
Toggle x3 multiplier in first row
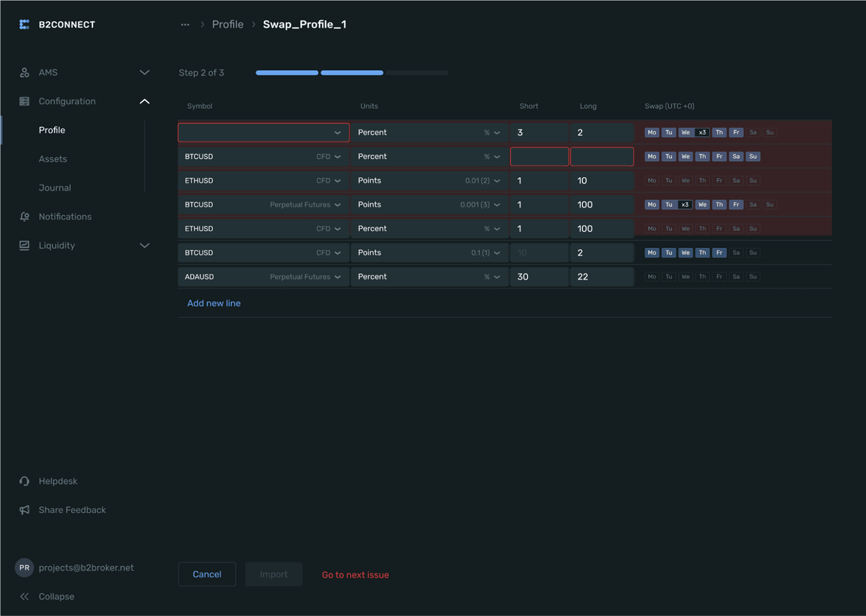pos(702,132)
